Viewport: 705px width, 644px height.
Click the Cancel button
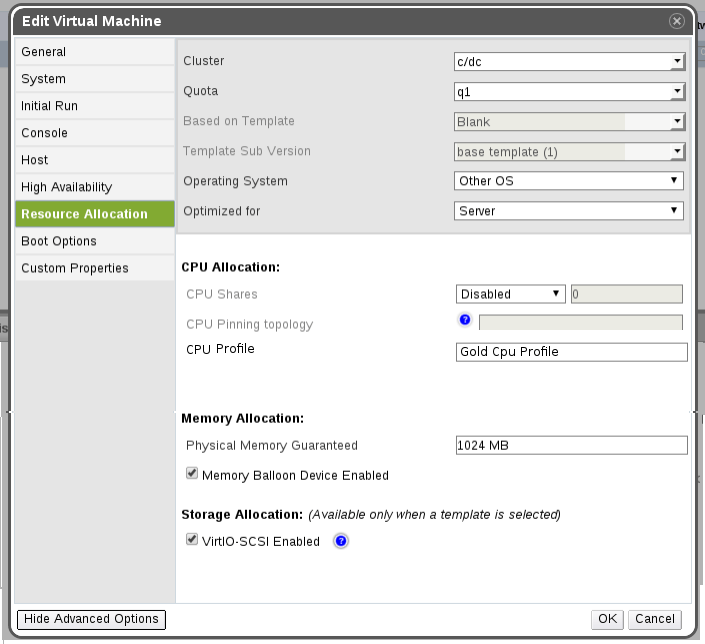coord(655,619)
